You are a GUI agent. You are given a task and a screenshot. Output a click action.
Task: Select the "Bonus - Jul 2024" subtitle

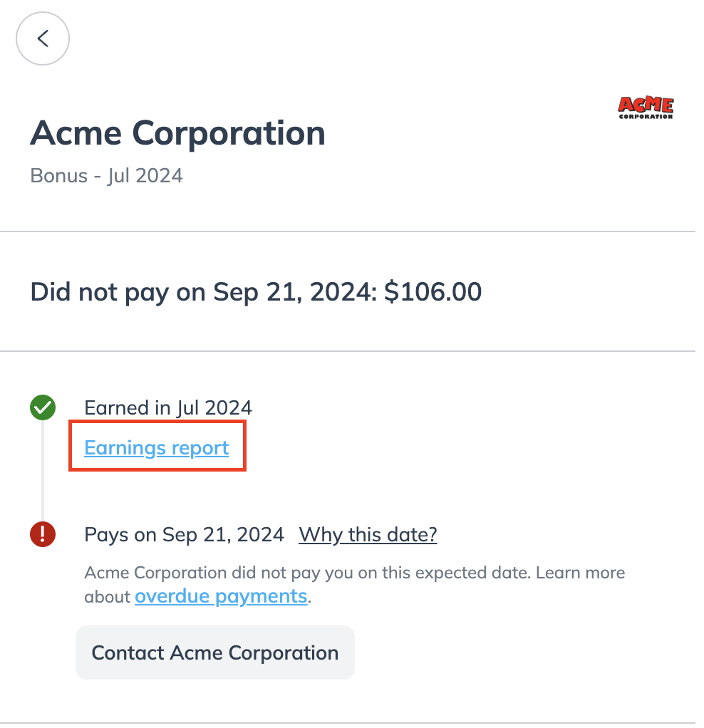point(106,175)
